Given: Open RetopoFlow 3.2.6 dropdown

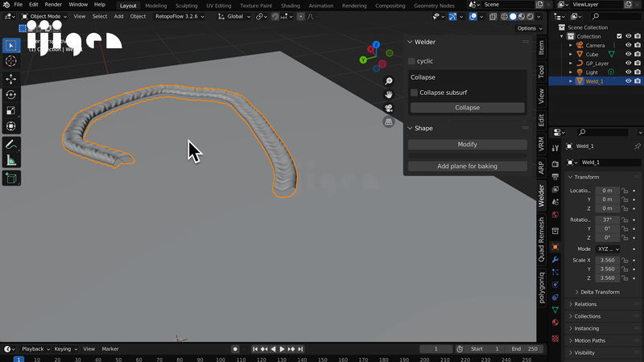Looking at the screenshot, I should pos(180,16).
